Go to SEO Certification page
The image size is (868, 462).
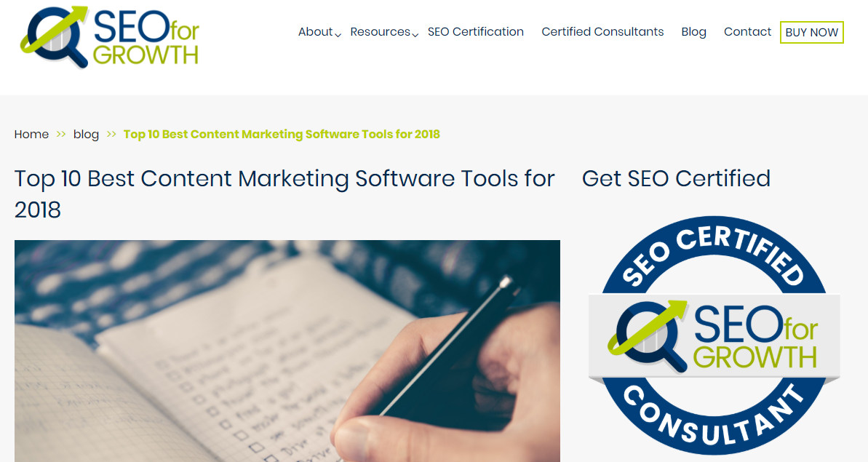point(476,32)
